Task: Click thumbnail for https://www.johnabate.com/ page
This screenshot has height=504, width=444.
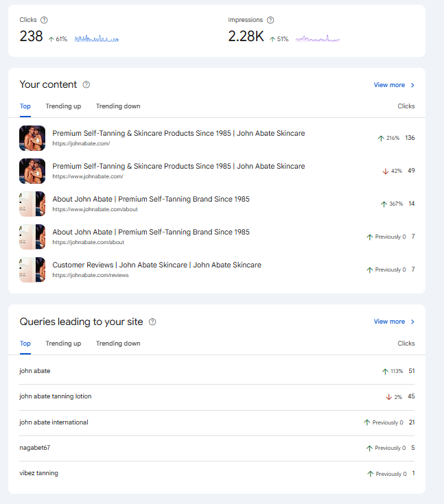Action: tap(32, 171)
